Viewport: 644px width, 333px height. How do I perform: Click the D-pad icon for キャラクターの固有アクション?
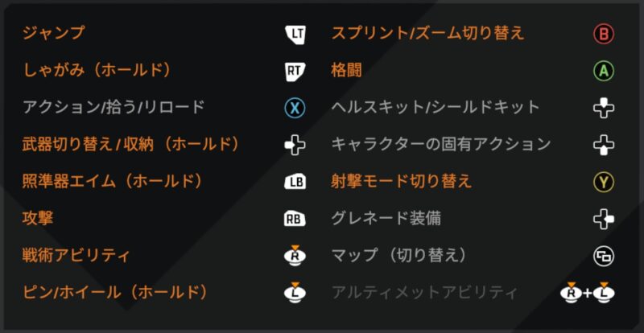[604, 145]
